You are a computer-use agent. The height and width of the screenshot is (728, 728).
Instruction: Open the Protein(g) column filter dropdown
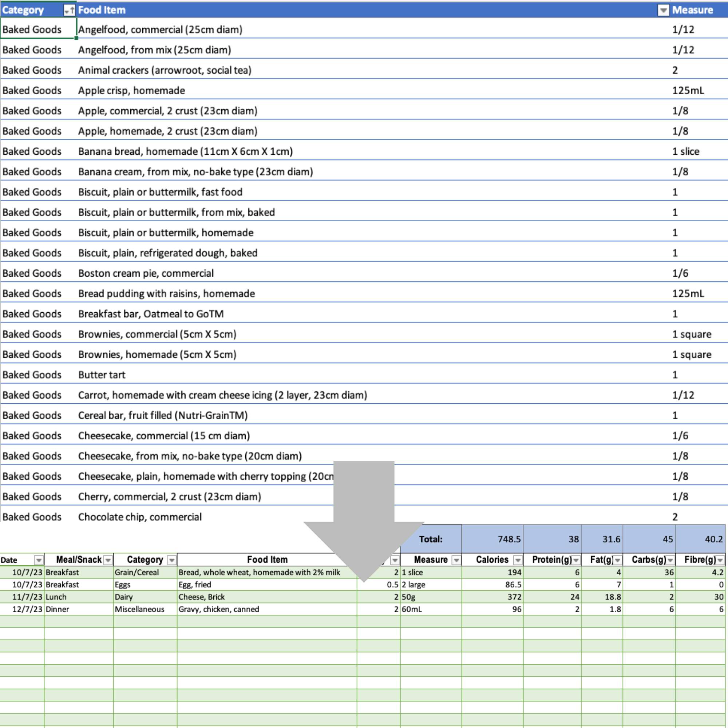576,560
